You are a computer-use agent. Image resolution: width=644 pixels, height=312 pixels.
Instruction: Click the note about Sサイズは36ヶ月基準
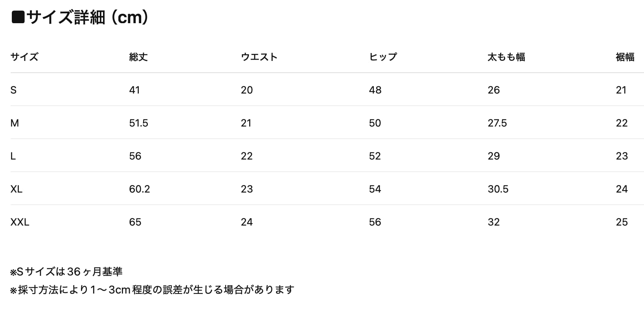(x=66, y=272)
